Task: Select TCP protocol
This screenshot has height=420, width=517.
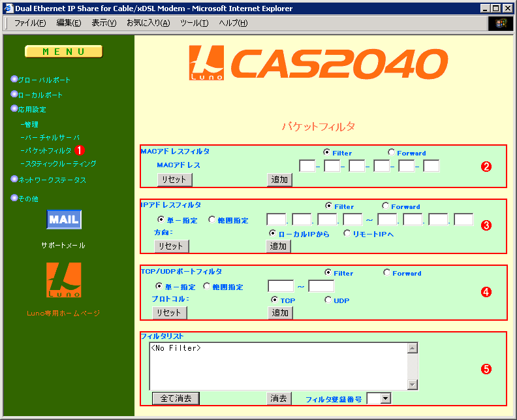Action: (x=274, y=300)
